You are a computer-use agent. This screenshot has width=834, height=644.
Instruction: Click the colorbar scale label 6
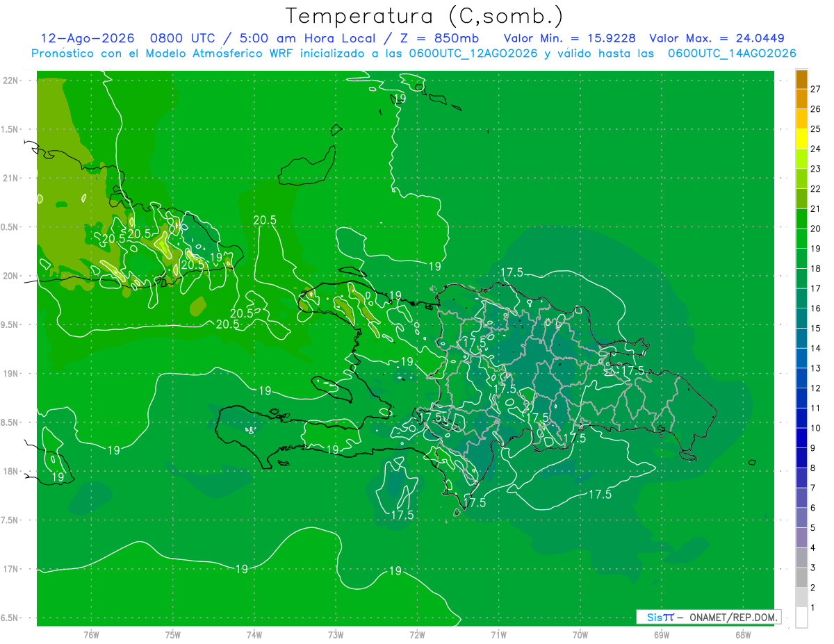tap(813, 508)
